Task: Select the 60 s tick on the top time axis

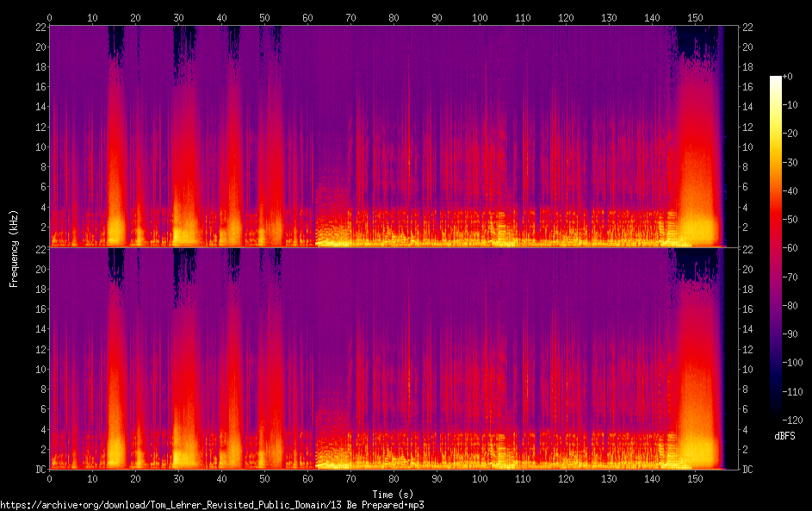Action: [307, 17]
